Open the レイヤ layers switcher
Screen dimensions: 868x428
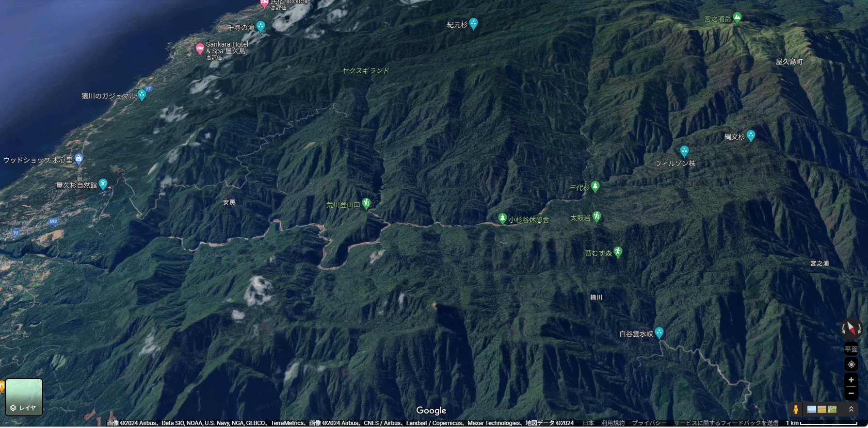click(x=24, y=397)
